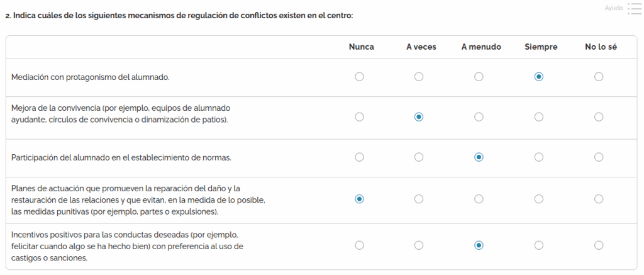Pick Nunca for Participación del alumnado

[359, 157]
